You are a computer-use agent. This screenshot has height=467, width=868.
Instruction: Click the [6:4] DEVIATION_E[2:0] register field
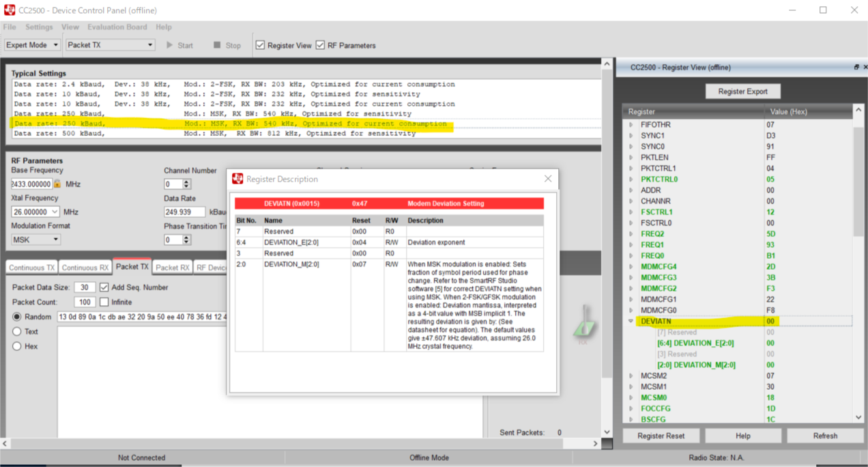(695, 343)
